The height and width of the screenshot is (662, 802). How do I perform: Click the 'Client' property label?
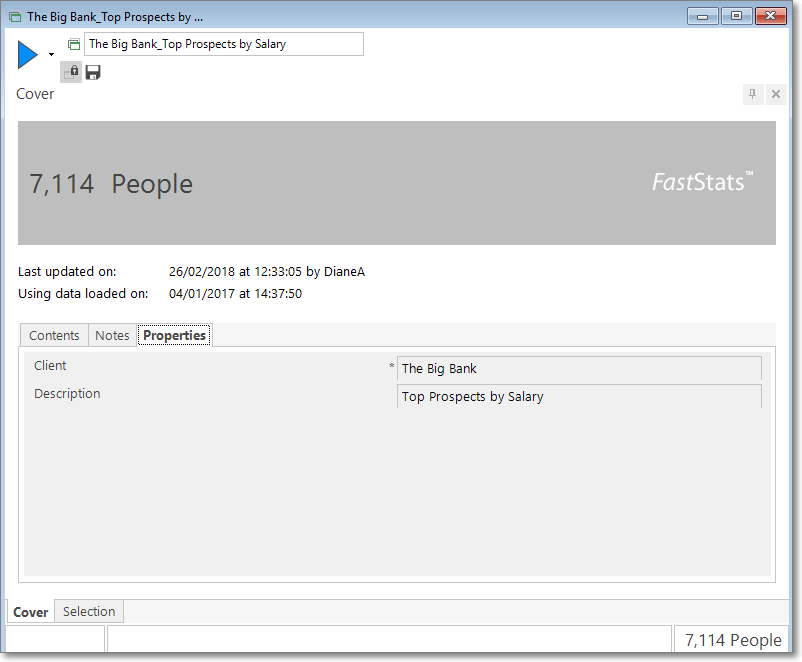coord(50,366)
